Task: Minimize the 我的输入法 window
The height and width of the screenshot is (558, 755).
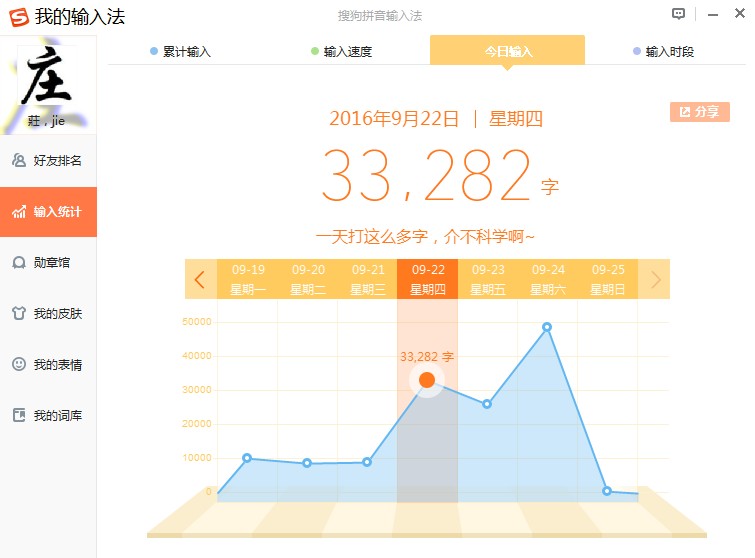Action: point(713,15)
